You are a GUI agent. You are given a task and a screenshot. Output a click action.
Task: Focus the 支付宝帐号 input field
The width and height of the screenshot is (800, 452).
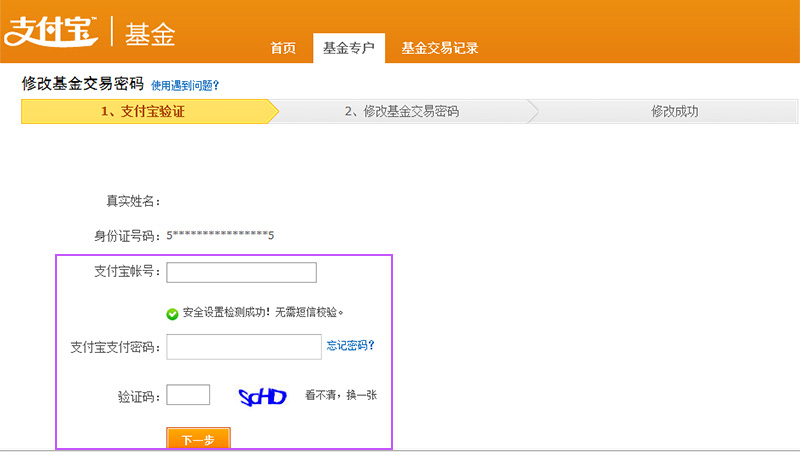click(241, 272)
